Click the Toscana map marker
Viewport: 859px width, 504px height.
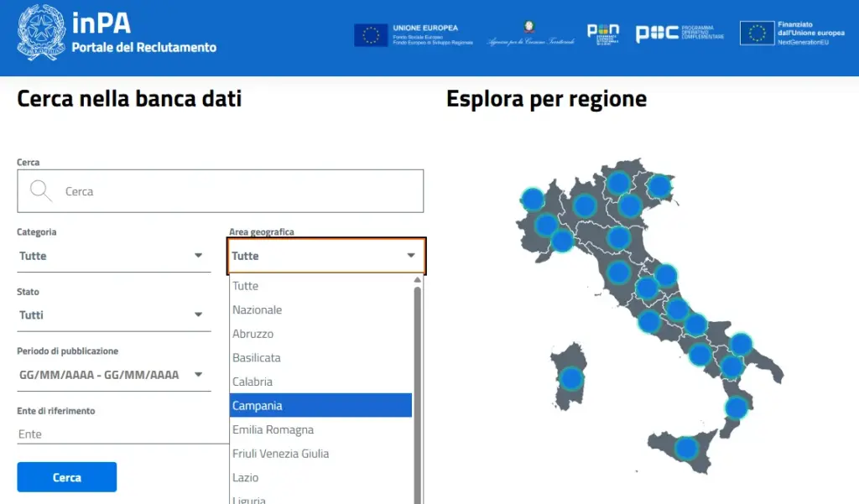[618, 273]
